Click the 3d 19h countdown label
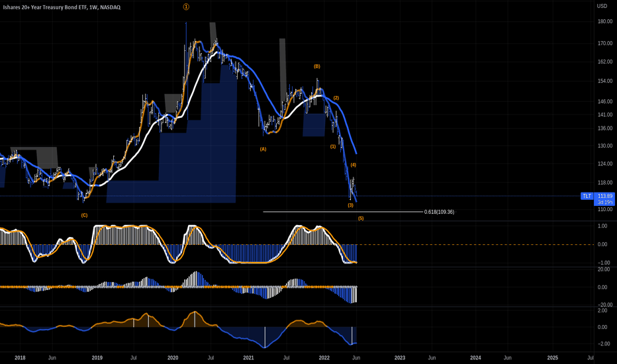This screenshot has width=617, height=364. click(605, 203)
